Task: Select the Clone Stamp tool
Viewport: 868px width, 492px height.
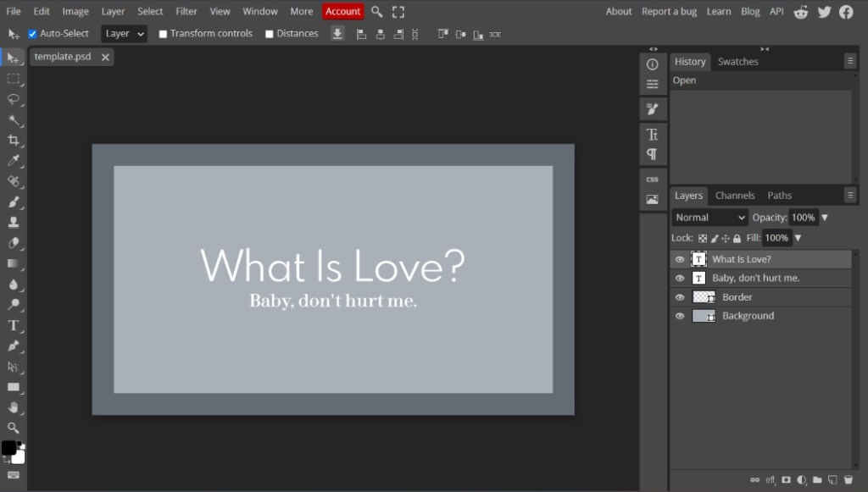Action: pyautogui.click(x=13, y=222)
